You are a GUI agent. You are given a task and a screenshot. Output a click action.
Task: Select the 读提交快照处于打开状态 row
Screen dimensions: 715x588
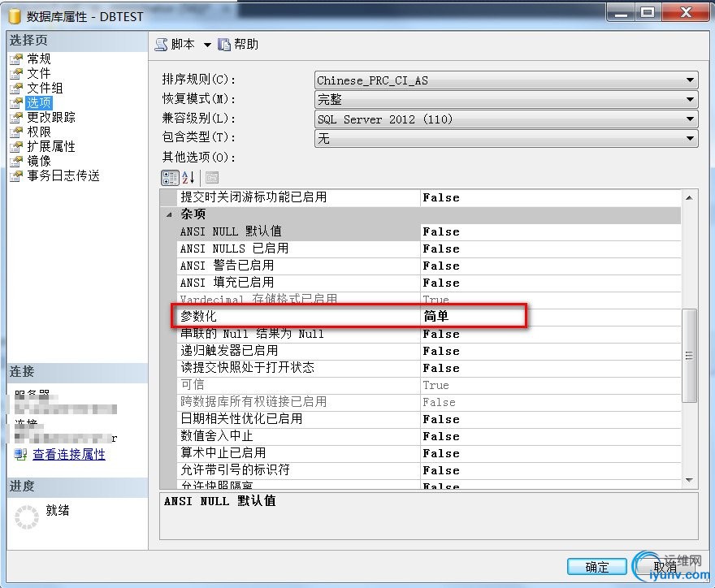(x=429, y=368)
